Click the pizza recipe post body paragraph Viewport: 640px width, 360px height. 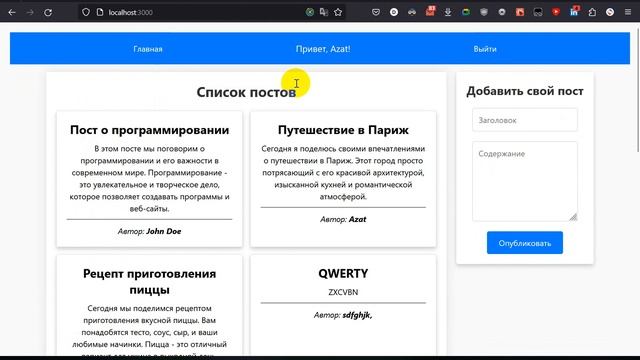pyautogui.click(x=149, y=329)
